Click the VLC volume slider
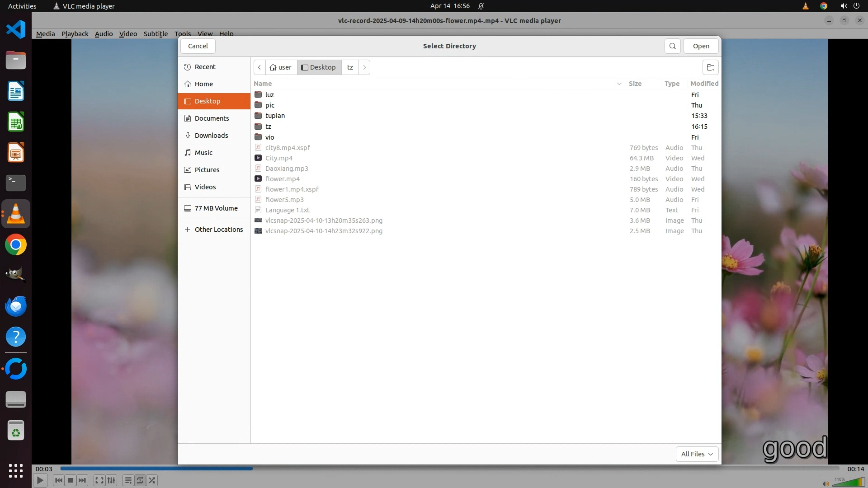 tap(848, 483)
